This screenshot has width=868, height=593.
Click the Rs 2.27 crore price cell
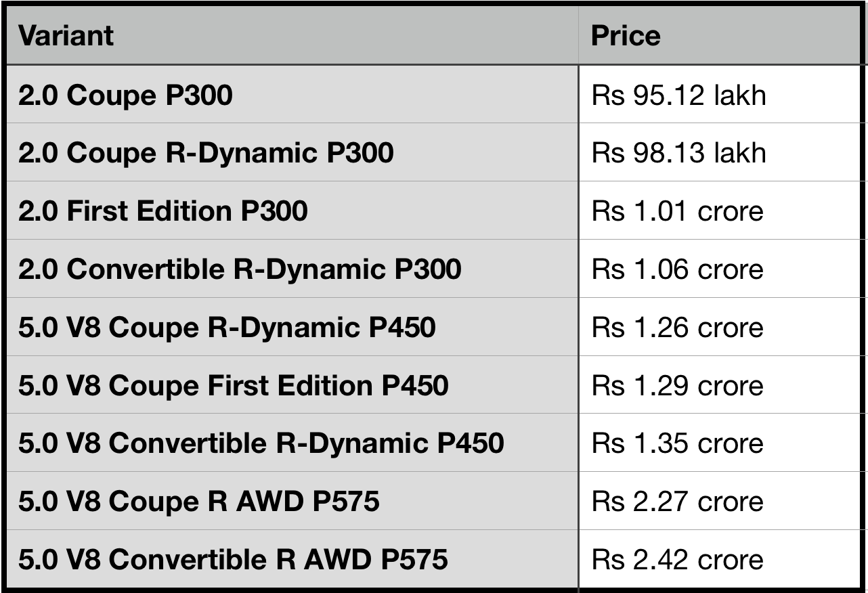coord(678,502)
